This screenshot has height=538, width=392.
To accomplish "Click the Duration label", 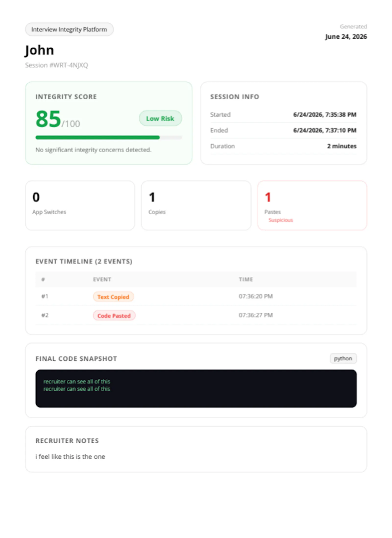I will coord(222,146).
